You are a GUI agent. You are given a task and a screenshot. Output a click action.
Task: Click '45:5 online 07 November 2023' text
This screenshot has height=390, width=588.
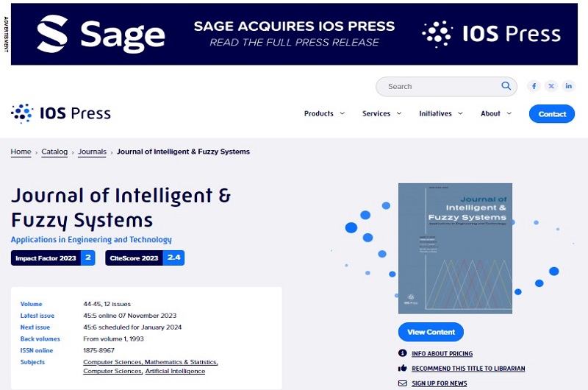pyautogui.click(x=130, y=316)
